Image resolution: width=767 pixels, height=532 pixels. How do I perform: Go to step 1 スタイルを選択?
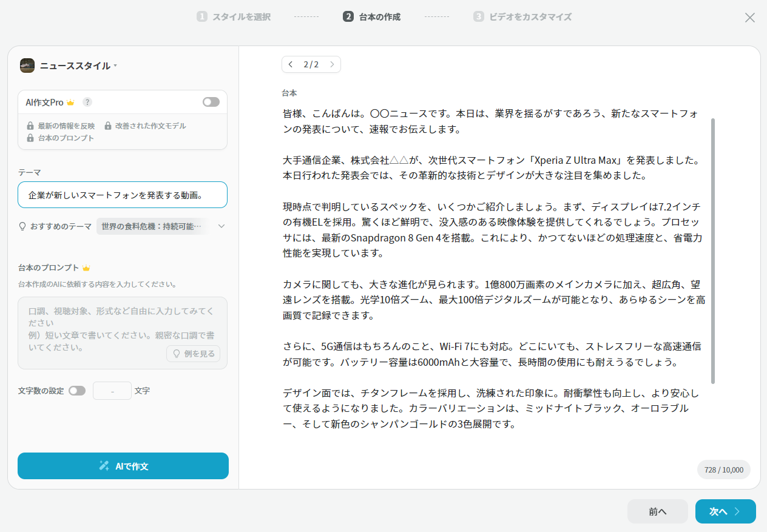[234, 17]
